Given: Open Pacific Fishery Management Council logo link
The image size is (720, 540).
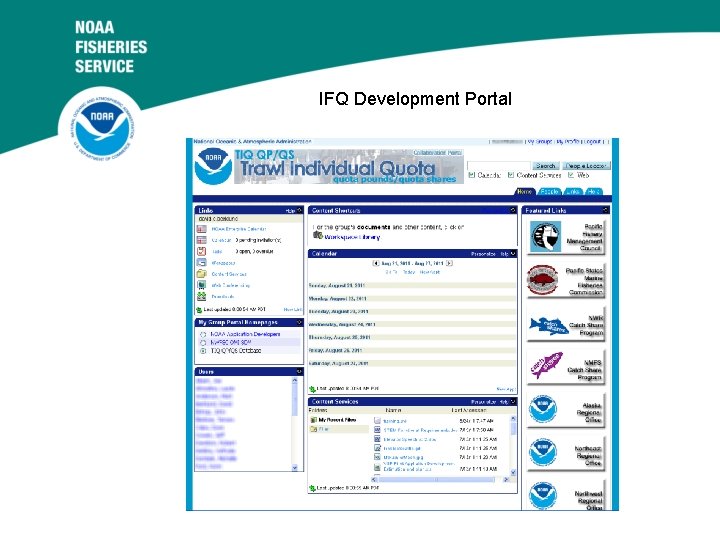Looking at the screenshot, I should pos(545,237).
